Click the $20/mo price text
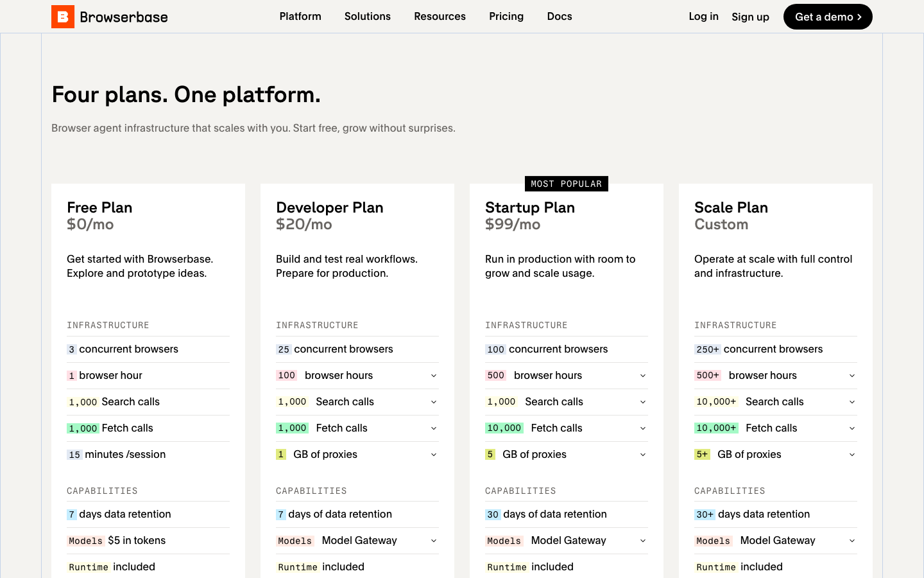Image resolution: width=924 pixels, height=578 pixels. pos(304,224)
